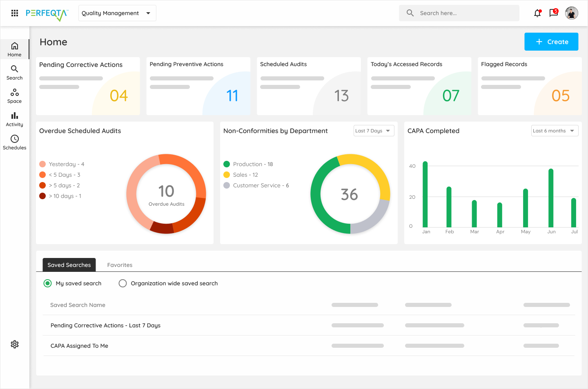588x389 pixels.
Task: Click the Feb bar in CAPA chart
Action: point(449,207)
